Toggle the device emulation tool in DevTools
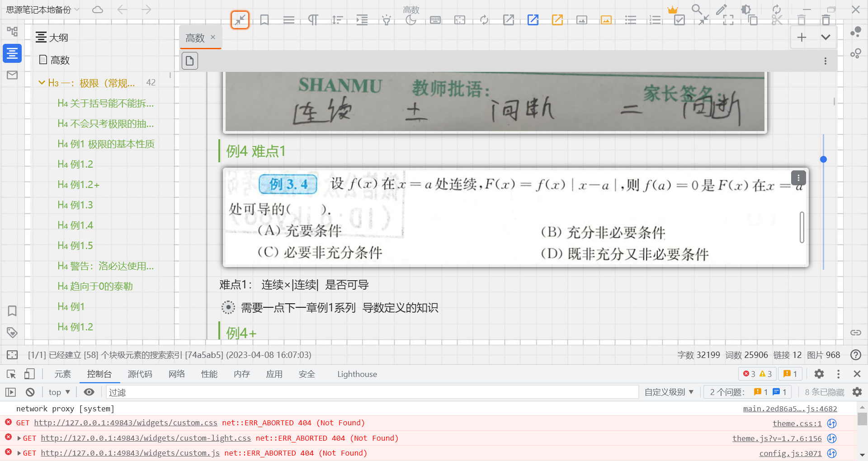 29,374
